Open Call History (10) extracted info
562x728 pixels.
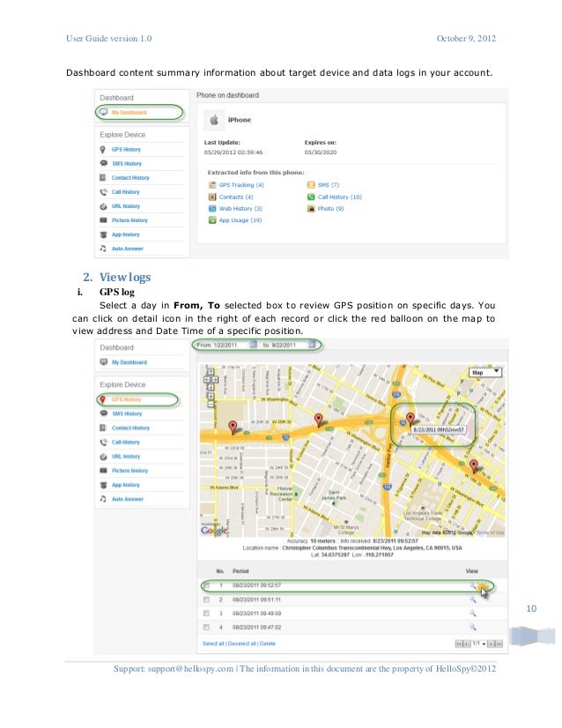(339, 197)
